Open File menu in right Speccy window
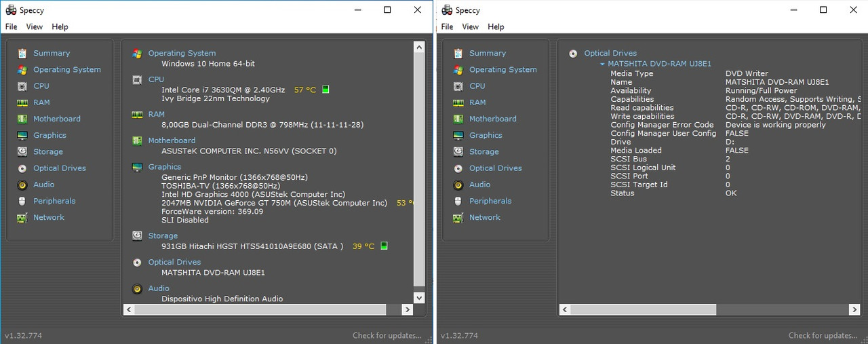This screenshot has width=868, height=344. click(x=447, y=26)
